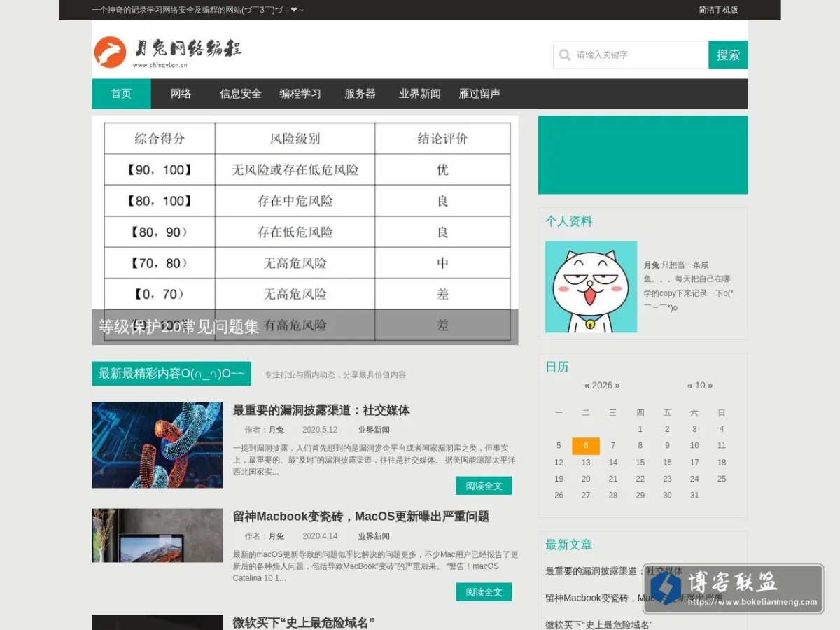Viewport: 840px width, 630px height.
Task: Open the 业界新闻 navigation menu item
Action: click(419, 94)
